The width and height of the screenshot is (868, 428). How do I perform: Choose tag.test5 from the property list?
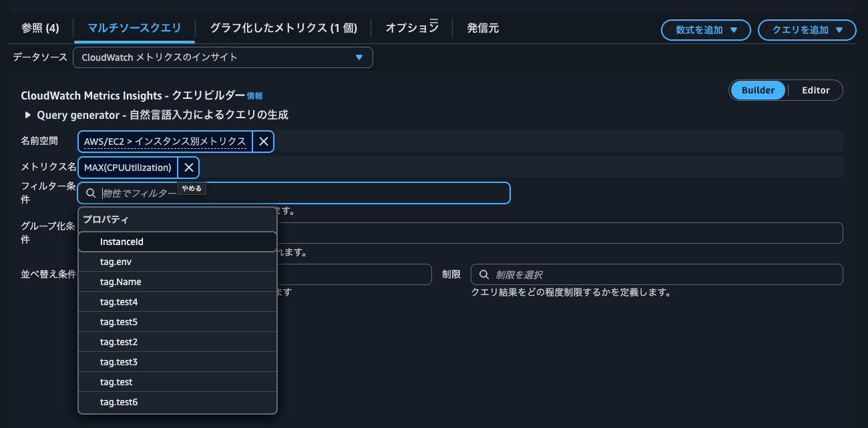point(178,322)
